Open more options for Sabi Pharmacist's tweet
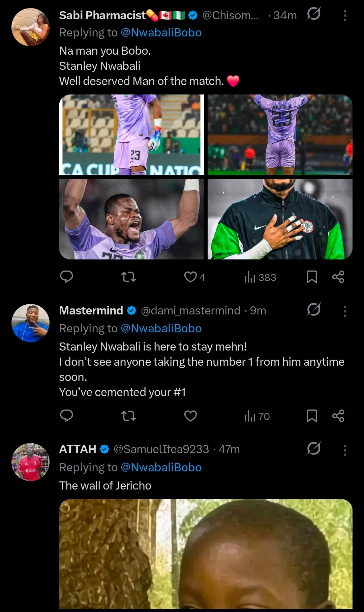 pos(345,16)
